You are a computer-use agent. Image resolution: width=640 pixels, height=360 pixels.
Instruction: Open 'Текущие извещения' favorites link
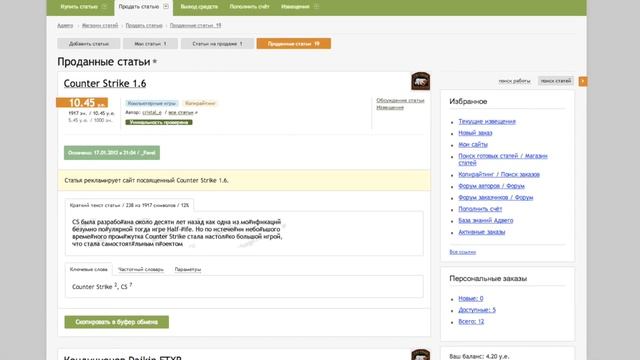click(x=487, y=122)
